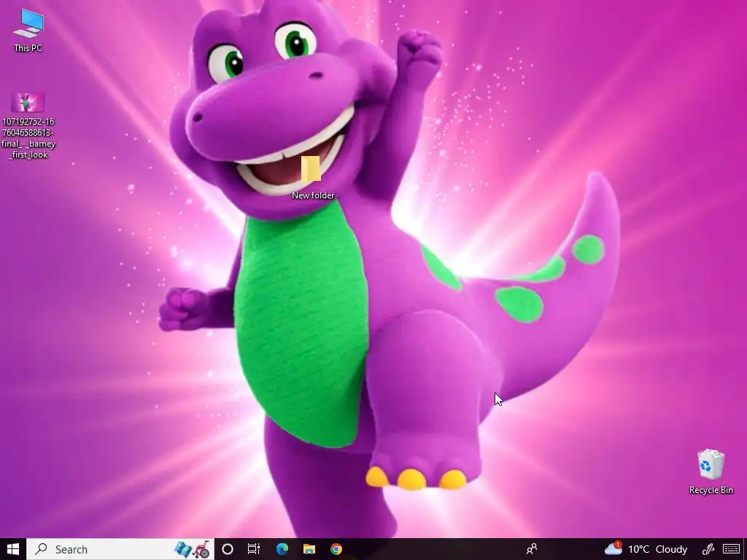This screenshot has width=747, height=560.
Task: Open the touch keyboard icon
Action: tap(731, 549)
